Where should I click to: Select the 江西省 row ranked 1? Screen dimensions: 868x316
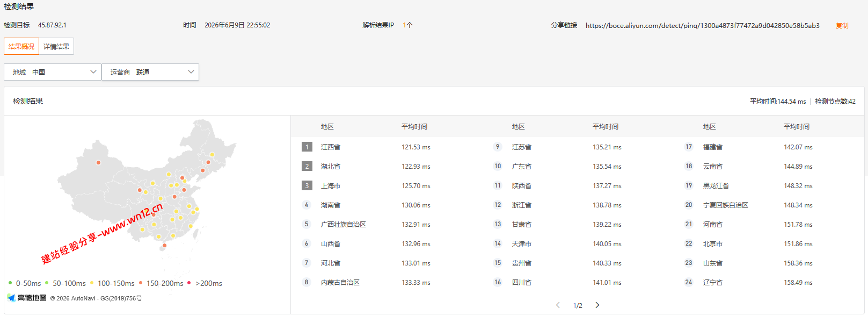(386, 147)
